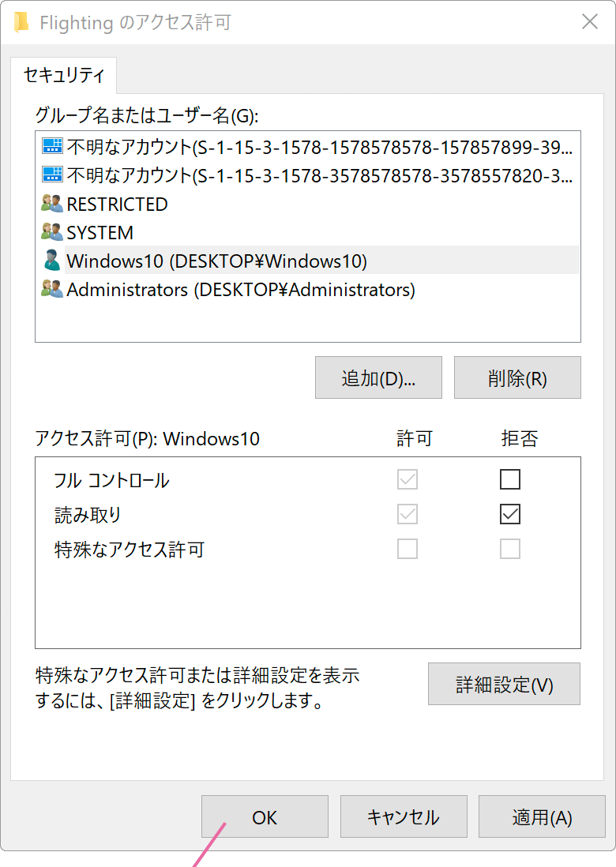Close the Flighting permissions dialog

pos(590,22)
